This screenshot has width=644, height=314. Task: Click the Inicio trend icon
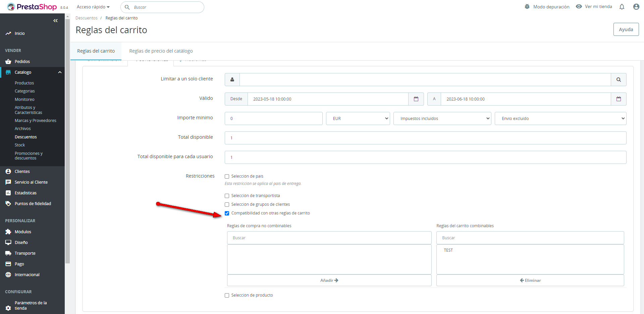tap(8, 34)
